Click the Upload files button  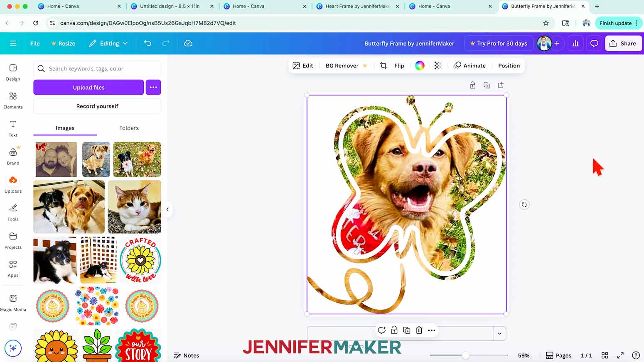(x=88, y=87)
